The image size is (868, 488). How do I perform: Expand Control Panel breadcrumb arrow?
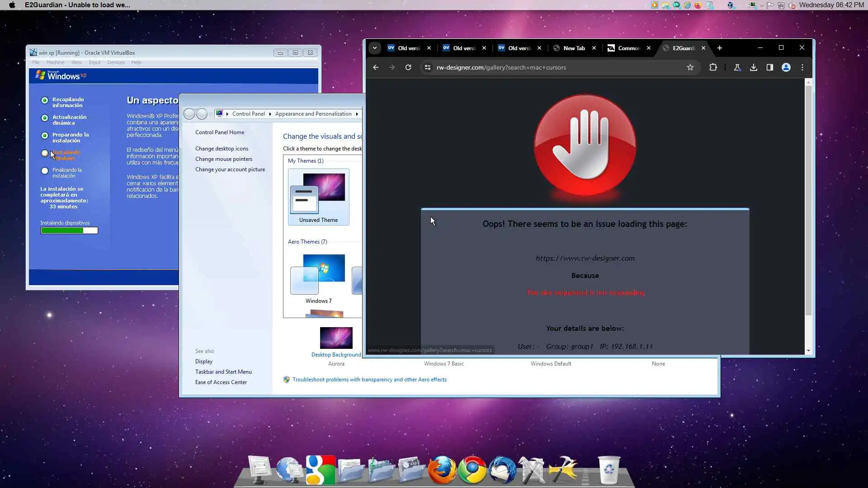(x=270, y=114)
